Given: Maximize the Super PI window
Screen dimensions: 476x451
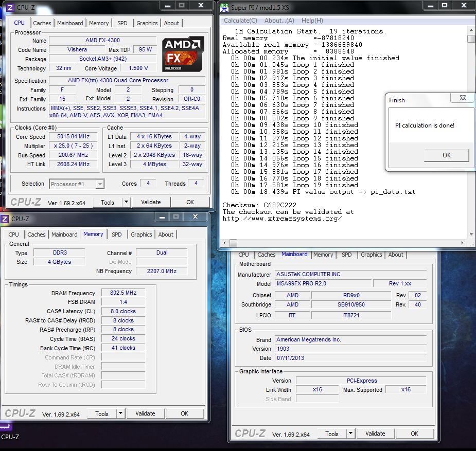Looking at the screenshot, I should 445,6.
